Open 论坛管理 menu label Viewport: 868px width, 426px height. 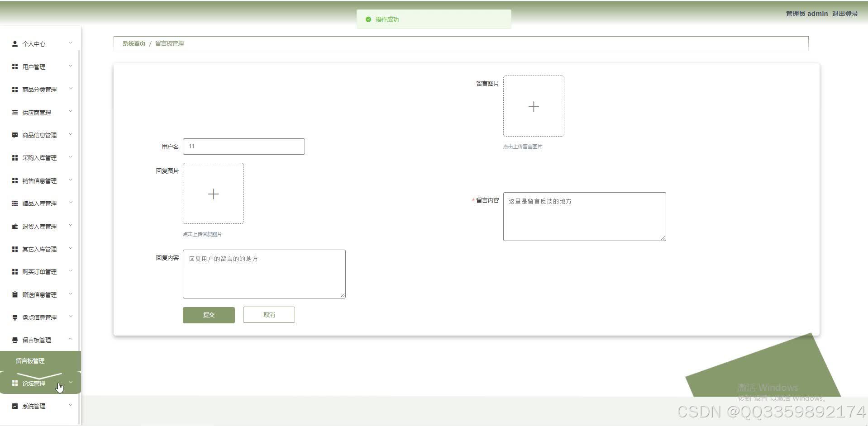point(34,383)
